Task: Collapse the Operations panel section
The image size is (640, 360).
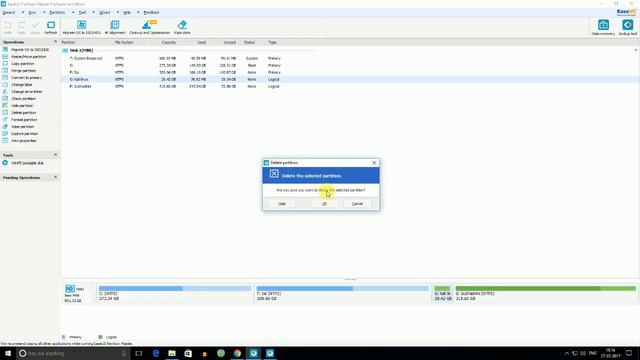Action: tap(56, 42)
